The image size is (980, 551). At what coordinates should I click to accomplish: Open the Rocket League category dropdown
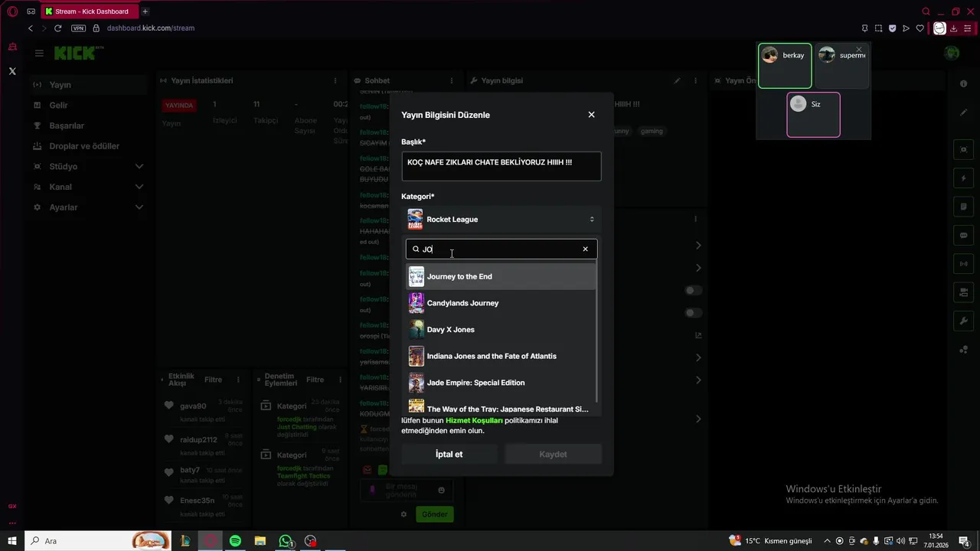(x=501, y=220)
